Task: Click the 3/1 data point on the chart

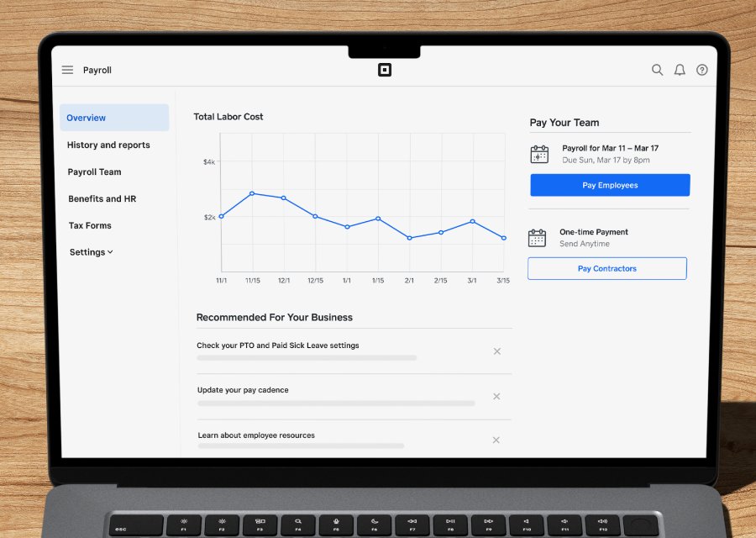Action: [472, 221]
